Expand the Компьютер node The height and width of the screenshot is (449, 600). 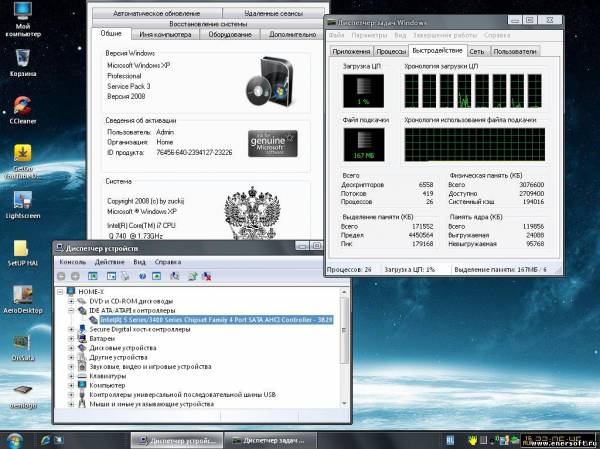tap(71, 385)
